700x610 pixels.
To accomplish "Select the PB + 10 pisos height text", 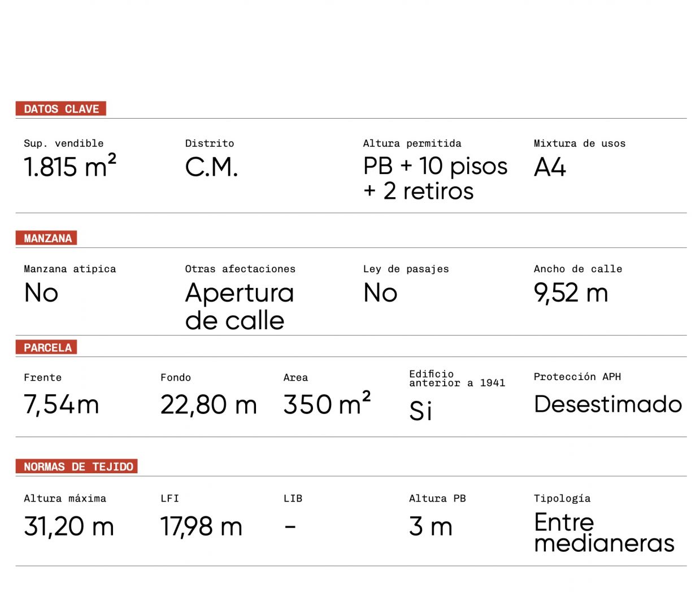I will 435,167.
